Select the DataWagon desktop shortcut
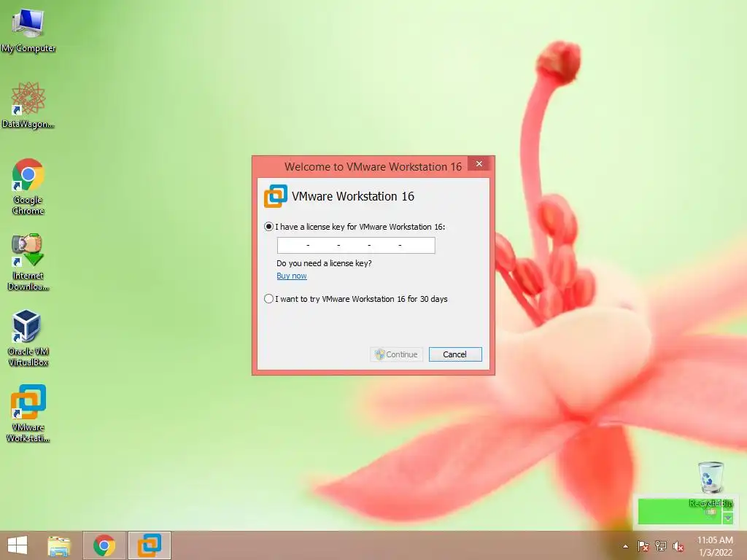 tap(28, 105)
